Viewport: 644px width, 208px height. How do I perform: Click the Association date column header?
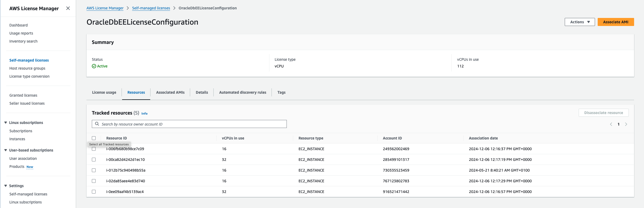(x=483, y=138)
